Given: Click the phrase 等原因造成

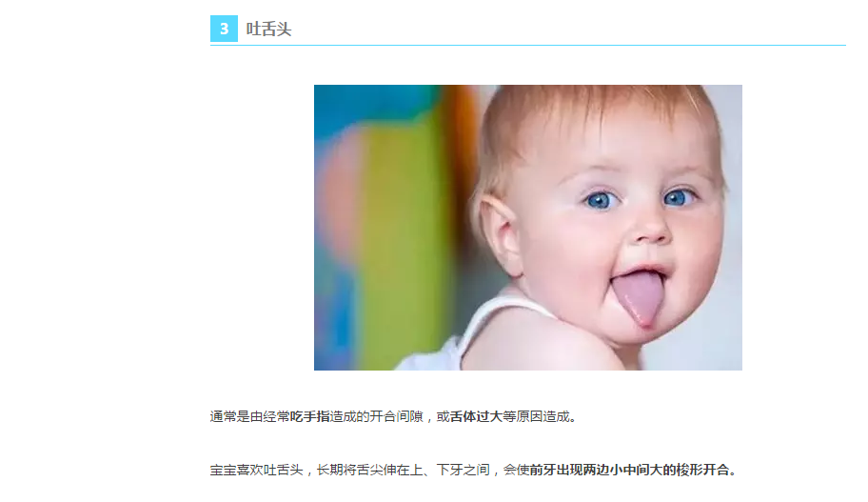Looking at the screenshot, I should pyautogui.click(x=535, y=416).
